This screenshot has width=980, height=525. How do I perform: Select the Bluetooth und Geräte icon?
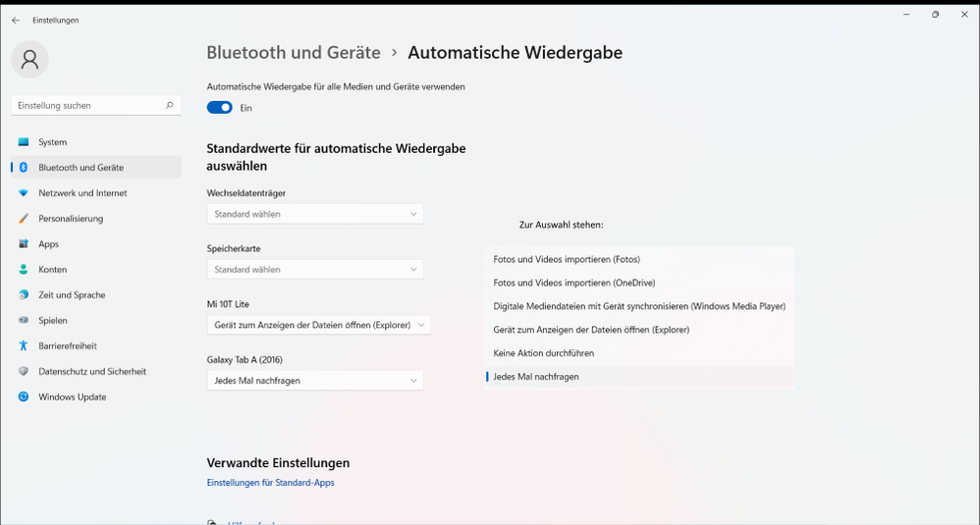click(x=24, y=168)
